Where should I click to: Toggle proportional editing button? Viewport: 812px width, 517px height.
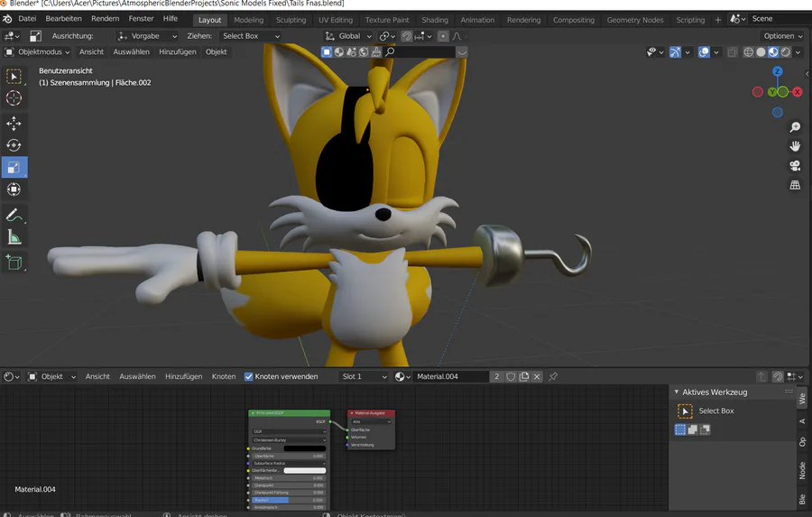tap(443, 36)
